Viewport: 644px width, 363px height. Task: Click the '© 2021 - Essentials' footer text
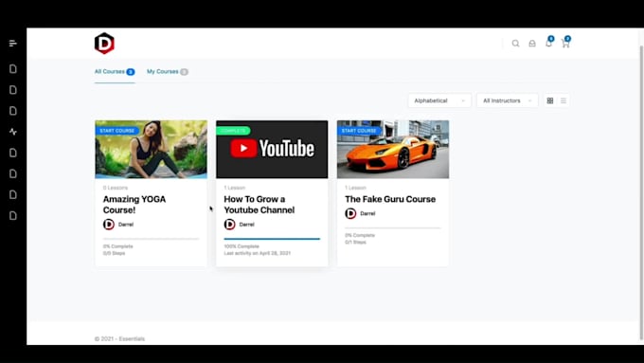(119, 338)
